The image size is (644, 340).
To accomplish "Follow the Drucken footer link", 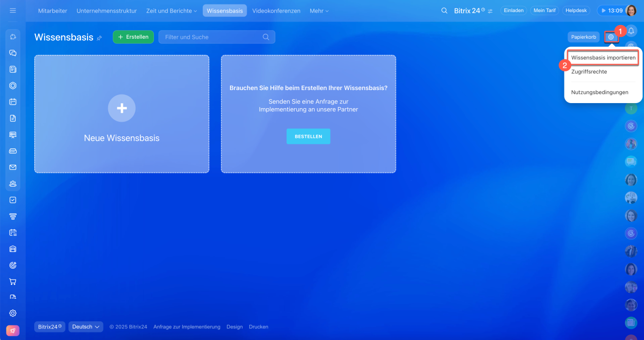I will [259, 327].
